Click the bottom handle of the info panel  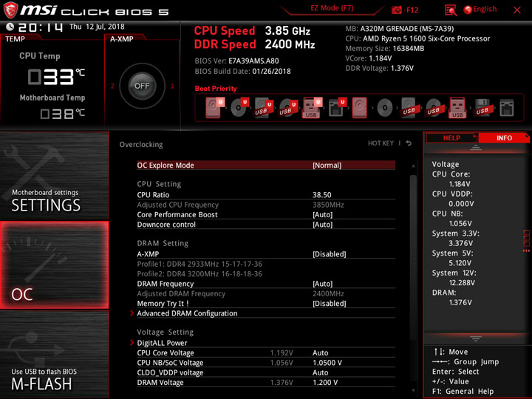[x=476, y=338]
